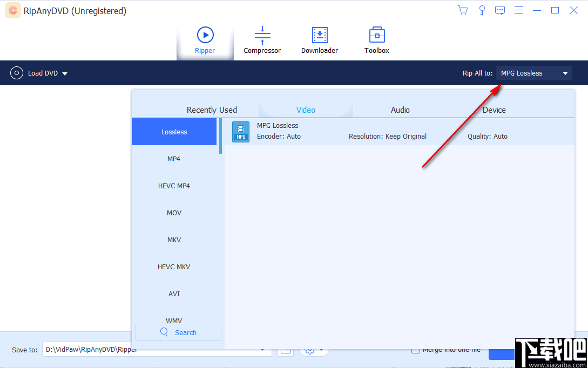Minimize the RipAnyDVD window
Screen dimensions: 588x368
click(537, 10)
